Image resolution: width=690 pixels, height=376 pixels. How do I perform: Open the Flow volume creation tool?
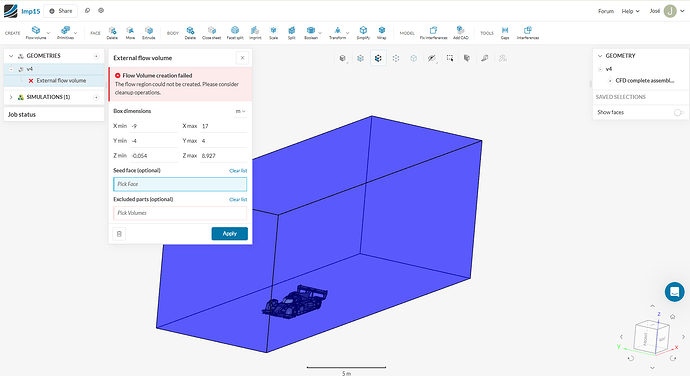click(36, 32)
